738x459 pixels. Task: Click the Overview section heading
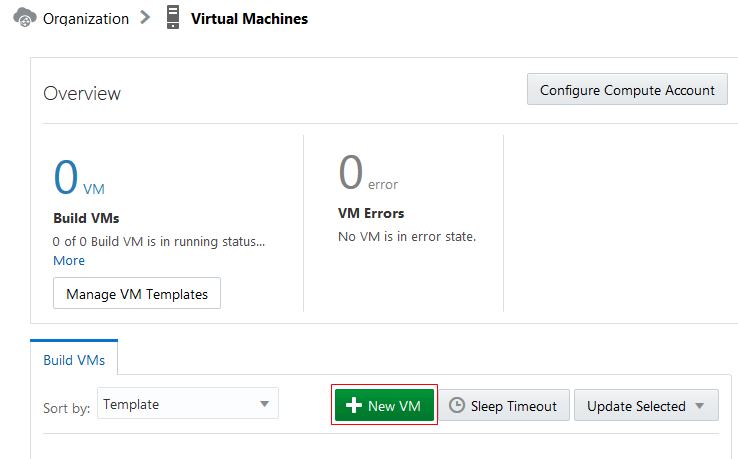tap(82, 93)
